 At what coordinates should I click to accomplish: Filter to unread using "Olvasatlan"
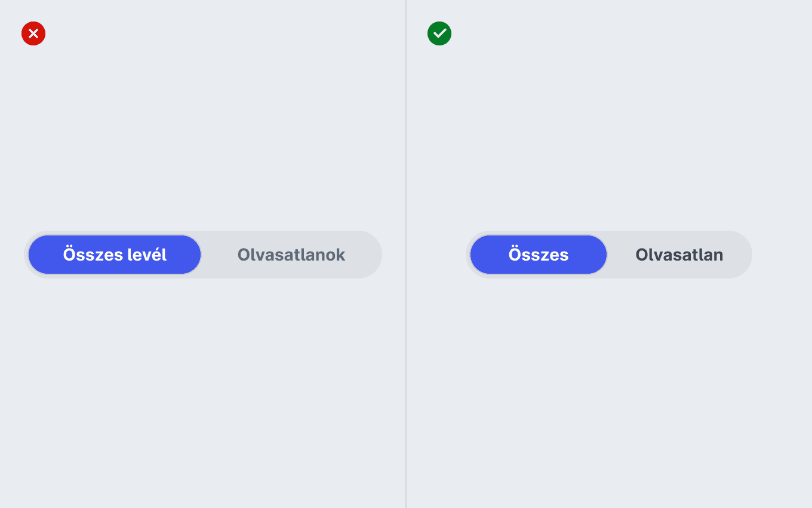click(679, 255)
